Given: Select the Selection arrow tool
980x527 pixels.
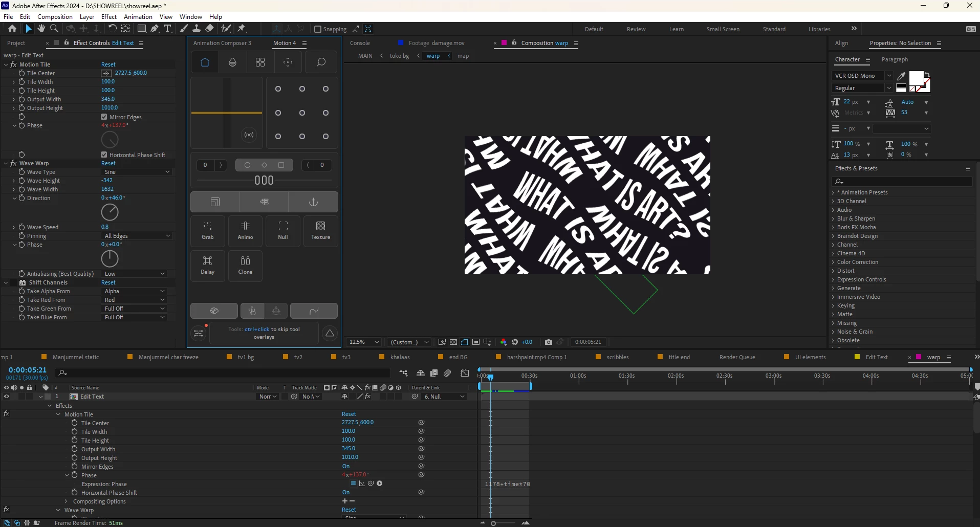Looking at the screenshot, I should (x=29, y=29).
